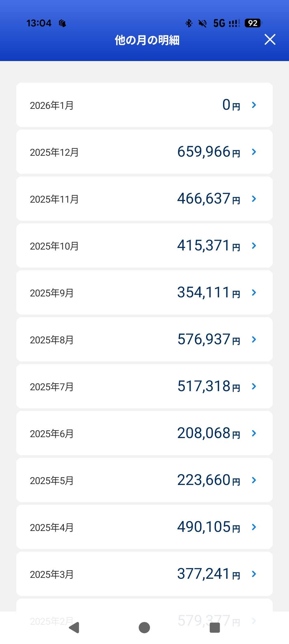Open the 490,105円 statement amount
Image resolution: width=289 pixels, height=644 pixels.
tap(208, 527)
